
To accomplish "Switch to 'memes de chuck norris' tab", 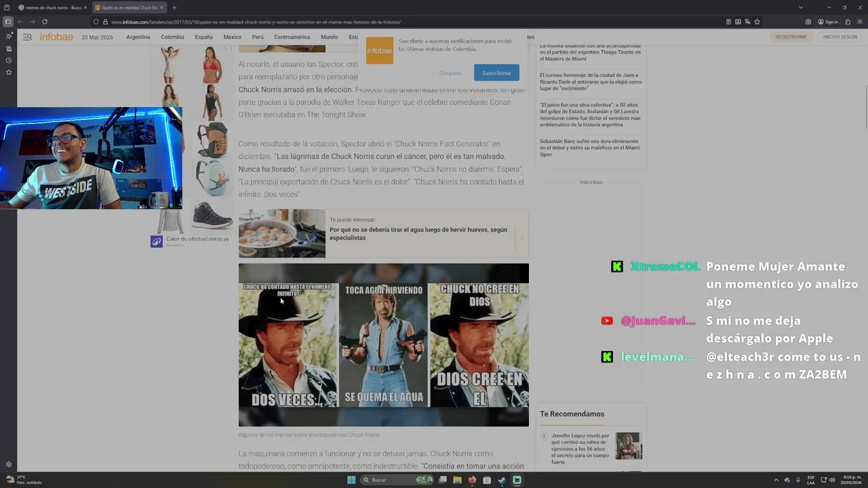I will click(53, 7).
